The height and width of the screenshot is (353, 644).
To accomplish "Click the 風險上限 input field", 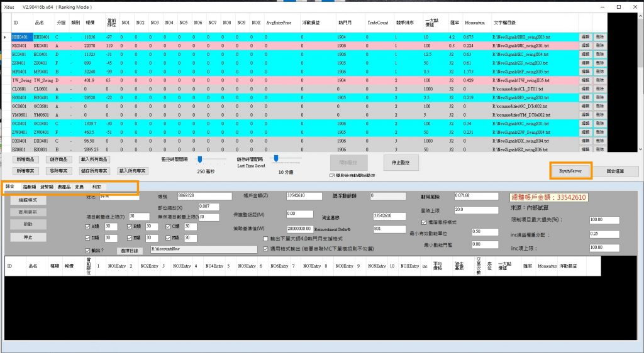I will tap(467, 209).
